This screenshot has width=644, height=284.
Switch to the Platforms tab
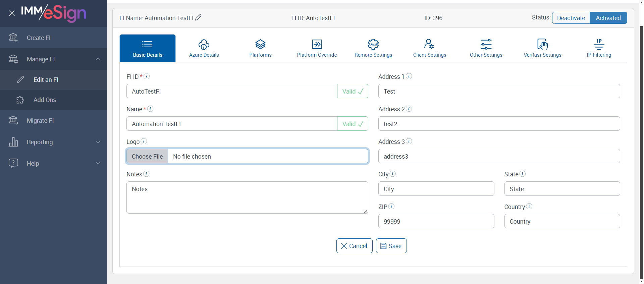(x=260, y=48)
